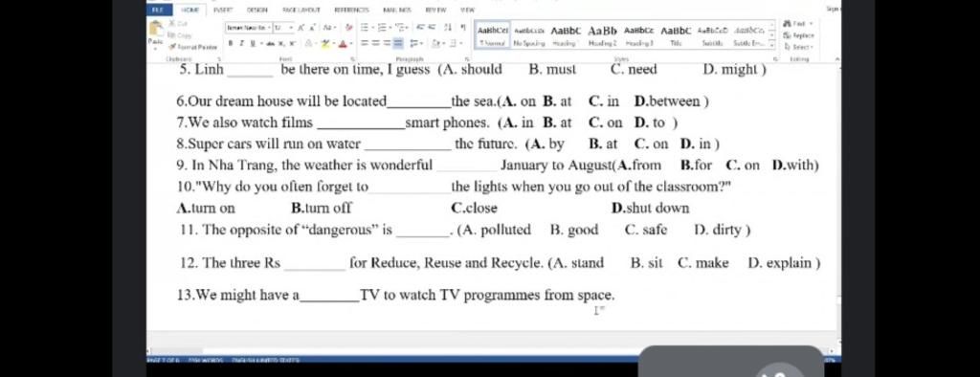Click the Format Painter button
The height and width of the screenshot is (377, 980).
193,47
